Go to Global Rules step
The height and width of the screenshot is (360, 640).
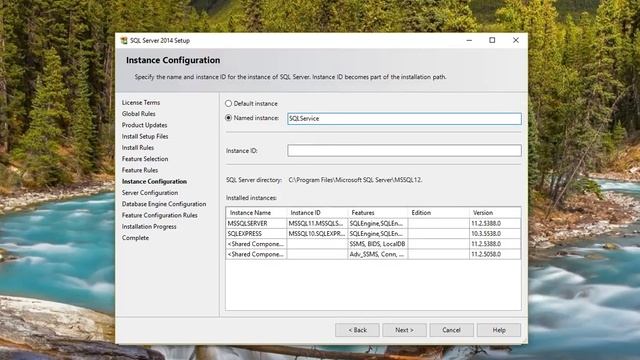138,114
